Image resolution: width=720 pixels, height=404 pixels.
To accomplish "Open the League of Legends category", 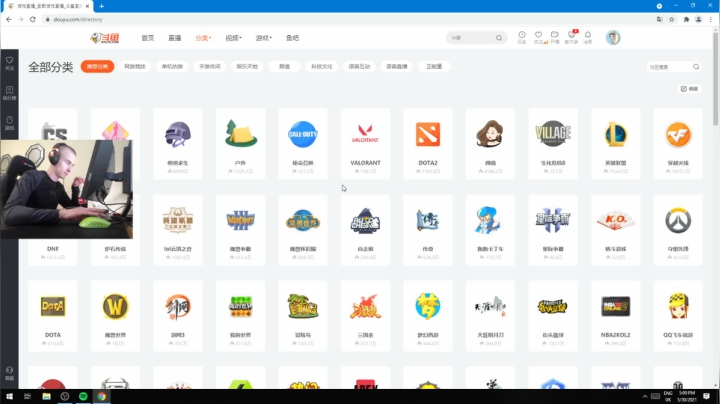I will (615, 144).
